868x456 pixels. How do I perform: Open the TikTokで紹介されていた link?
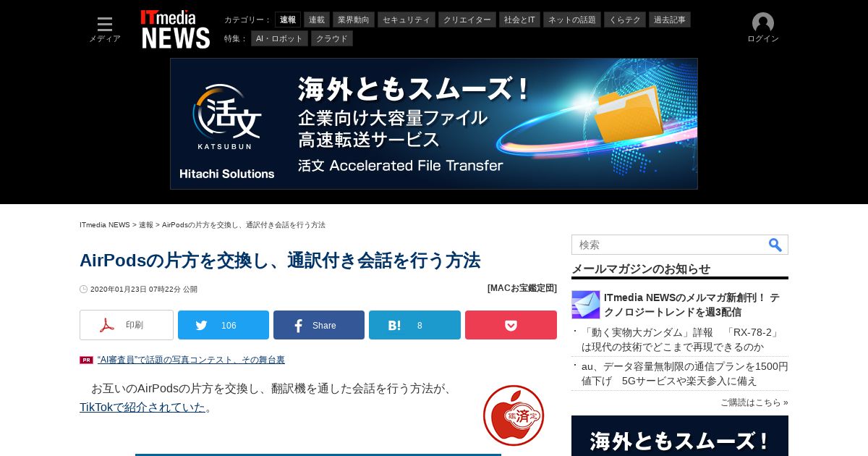point(142,407)
